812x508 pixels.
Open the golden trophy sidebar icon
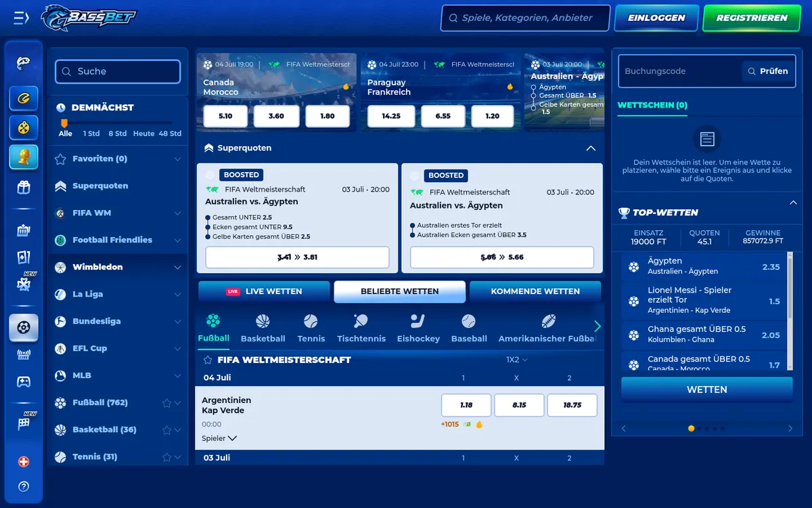point(24,158)
